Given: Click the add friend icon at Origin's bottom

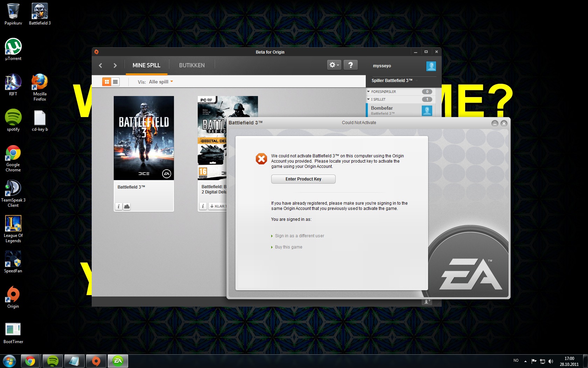Looking at the screenshot, I should point(427,301).
